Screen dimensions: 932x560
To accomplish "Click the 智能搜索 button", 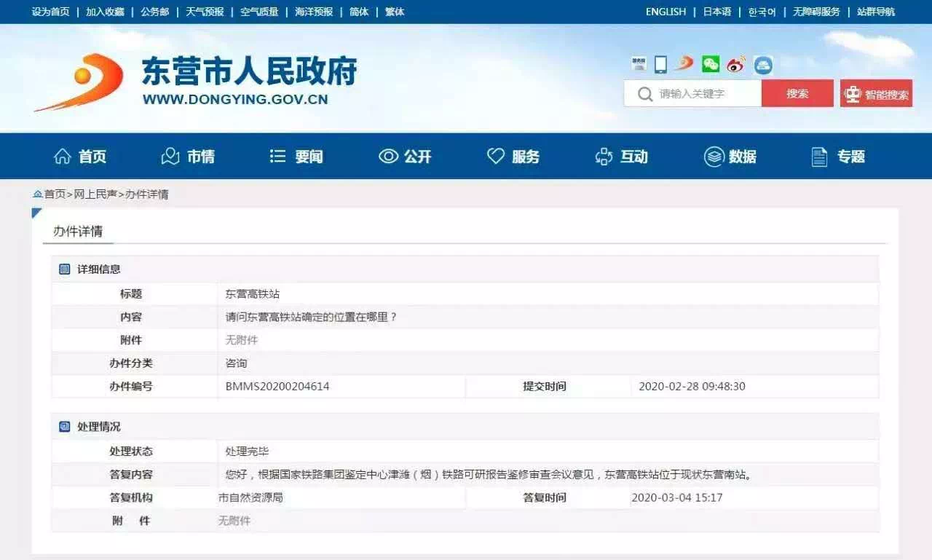I will pyautogui.click(x=876, y=94).
